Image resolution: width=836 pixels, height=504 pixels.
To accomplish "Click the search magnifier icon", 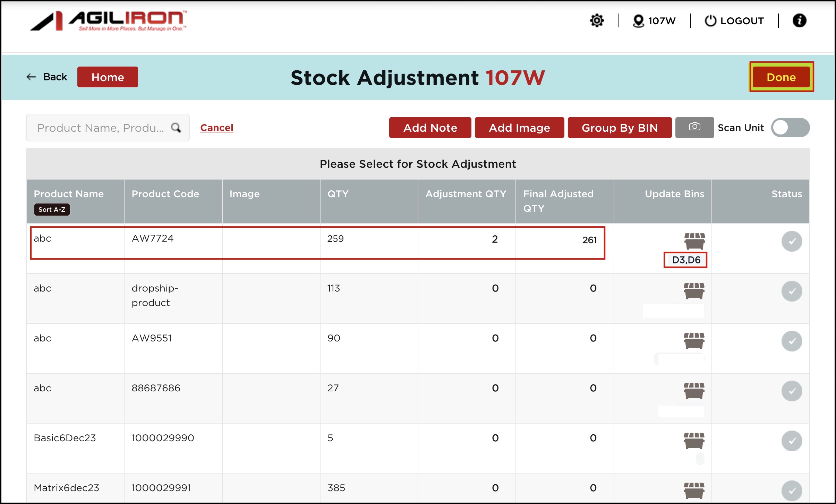I will 176,128.
